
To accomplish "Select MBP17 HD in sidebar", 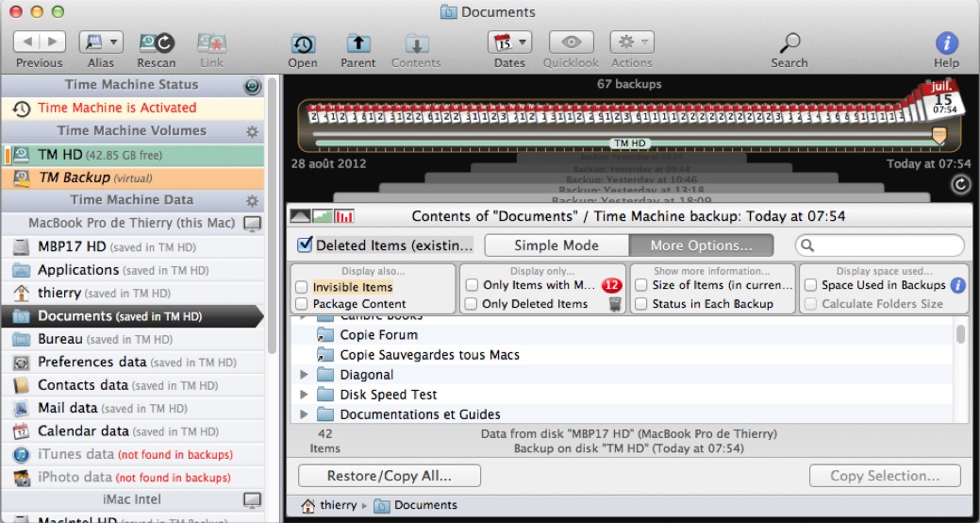I will point(132,247).
